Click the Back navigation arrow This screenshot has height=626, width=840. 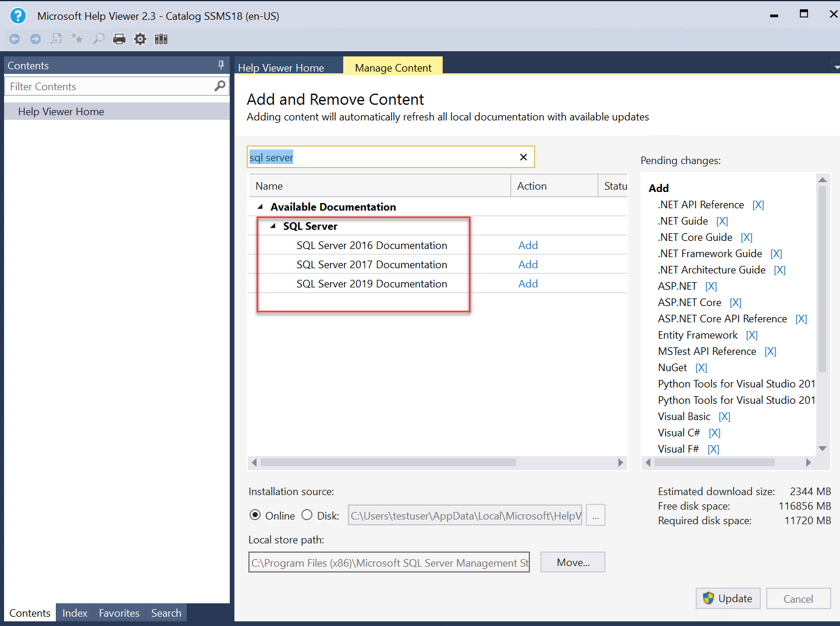tap(14, 39)
